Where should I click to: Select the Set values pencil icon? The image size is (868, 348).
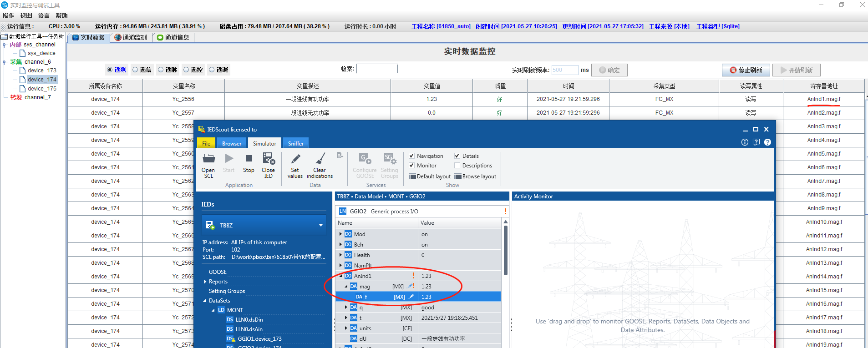pos(295,159)
